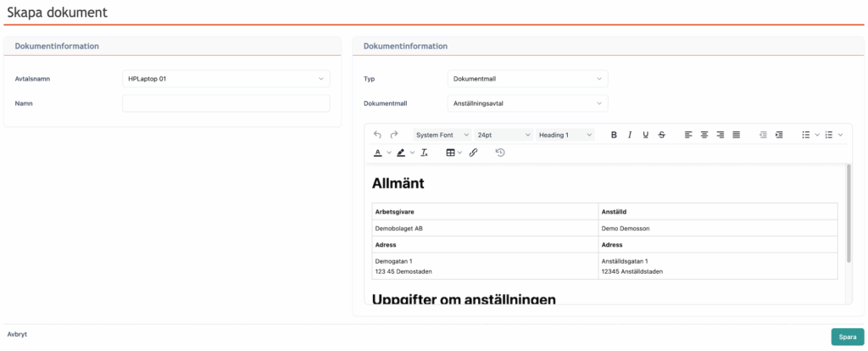
Task: Toggle bold formatting
Action: 614,135
